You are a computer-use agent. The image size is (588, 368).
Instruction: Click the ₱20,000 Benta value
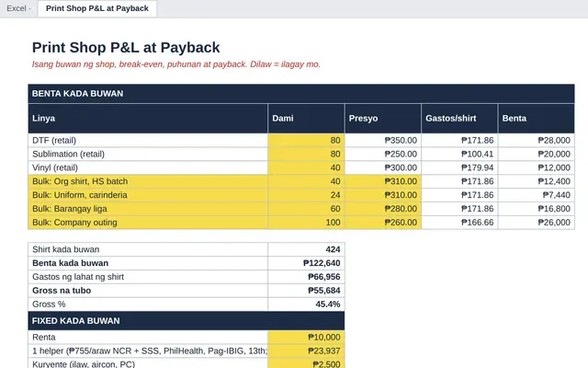[537, 154]
